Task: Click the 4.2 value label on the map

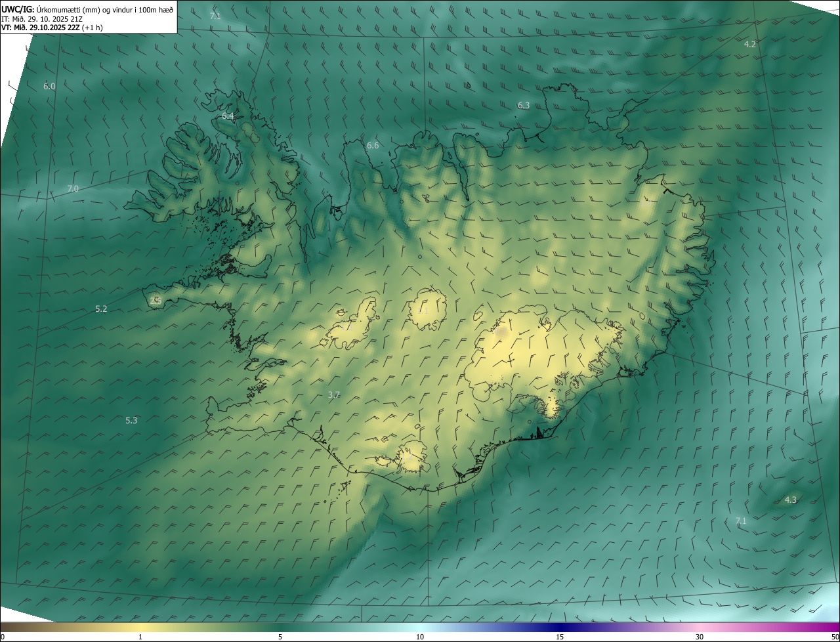Action: click(750, 44)
